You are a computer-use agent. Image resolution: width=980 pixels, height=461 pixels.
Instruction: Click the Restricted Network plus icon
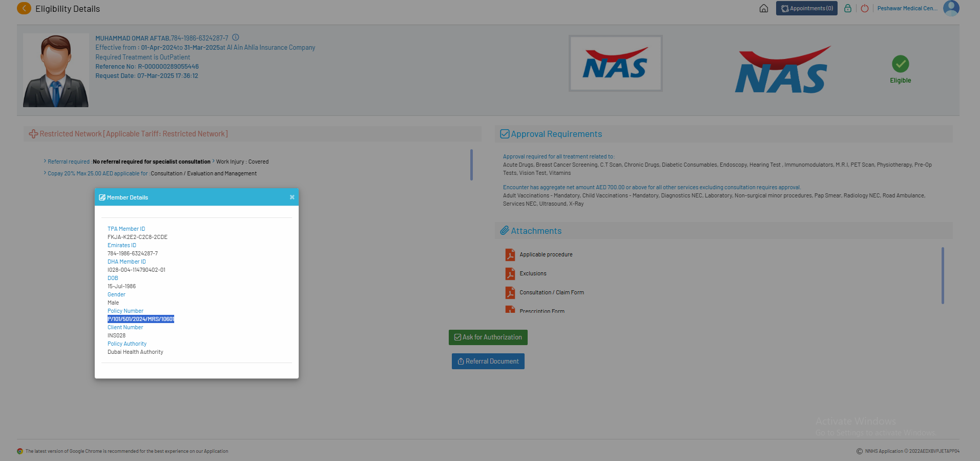coord(33,134)
